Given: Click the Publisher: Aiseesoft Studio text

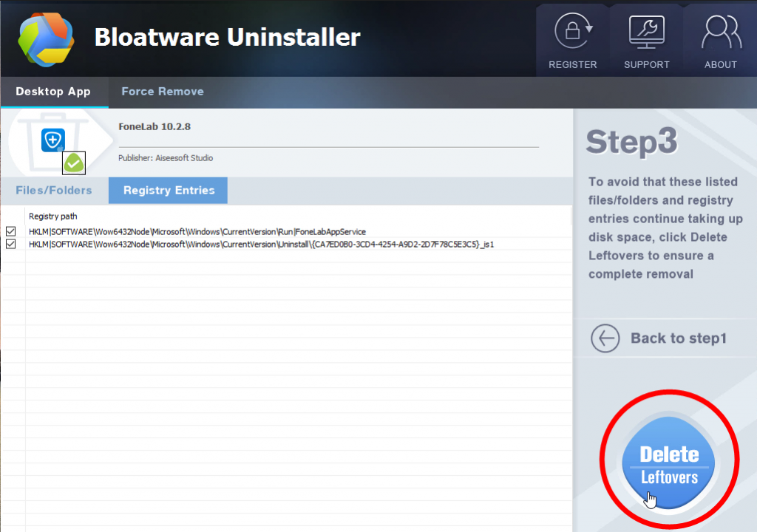Looking at the screenshot, I should click(166, 158).
